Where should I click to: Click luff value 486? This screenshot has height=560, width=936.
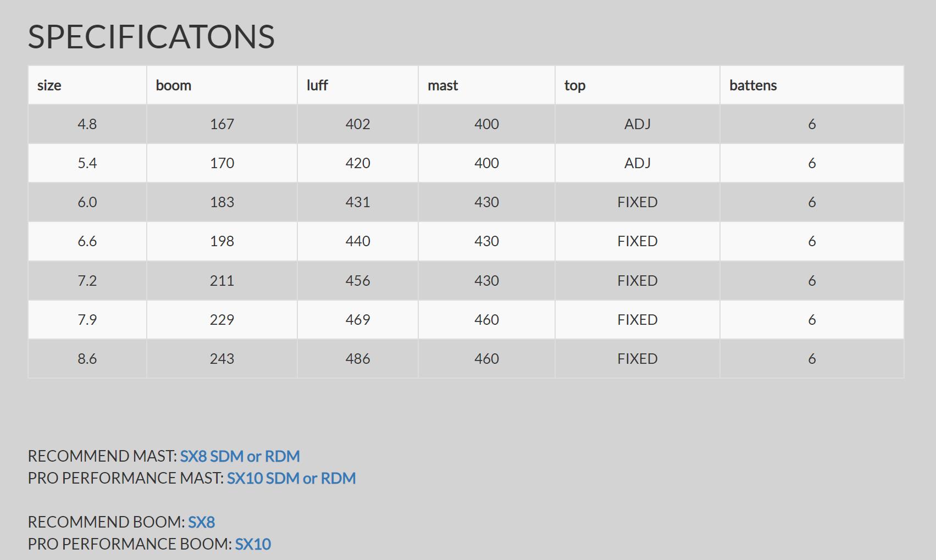pos(358,359)
